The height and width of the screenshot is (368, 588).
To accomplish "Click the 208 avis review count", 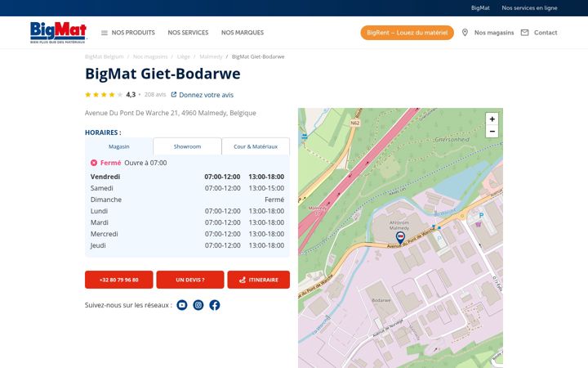I will point(155,95).
